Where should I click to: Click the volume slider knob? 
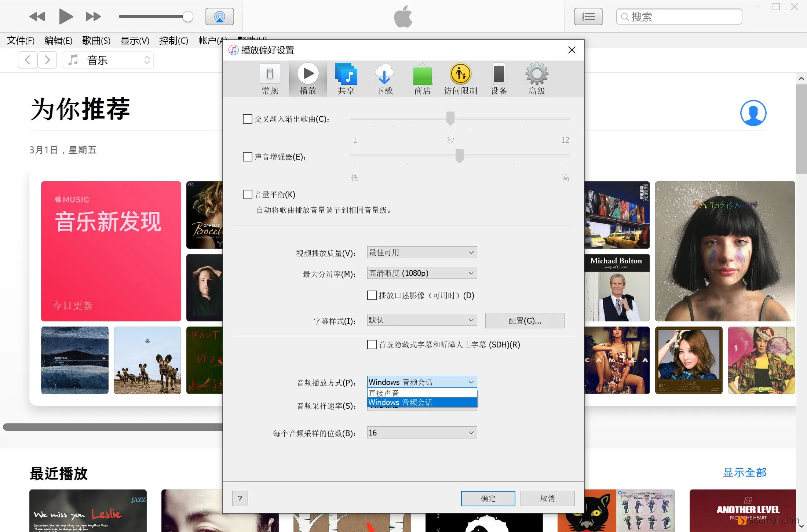[188, 17]
